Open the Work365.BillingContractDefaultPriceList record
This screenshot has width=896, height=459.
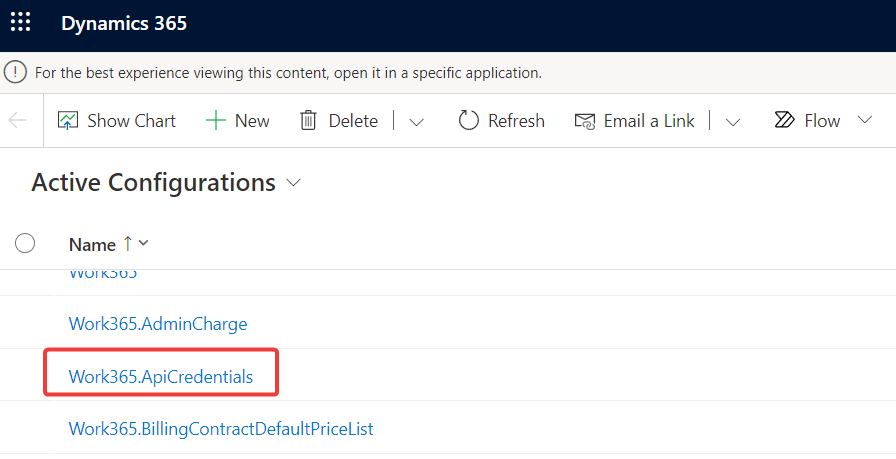pos(221,429)
